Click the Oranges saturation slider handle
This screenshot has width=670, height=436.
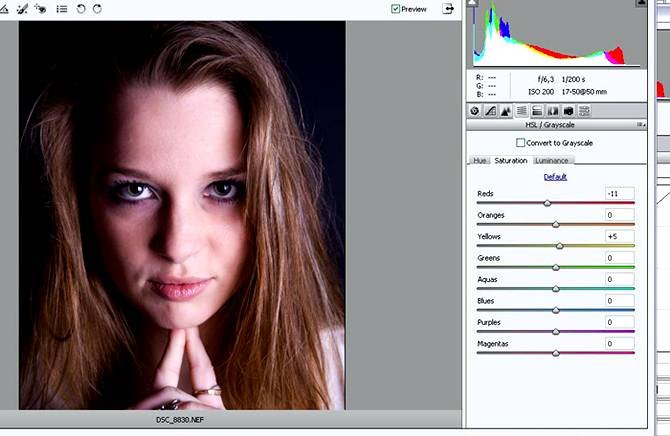click(556, 224)
